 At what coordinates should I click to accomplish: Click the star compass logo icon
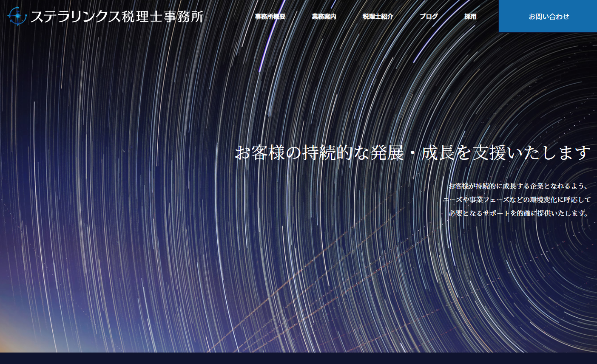tap(17, 16)
